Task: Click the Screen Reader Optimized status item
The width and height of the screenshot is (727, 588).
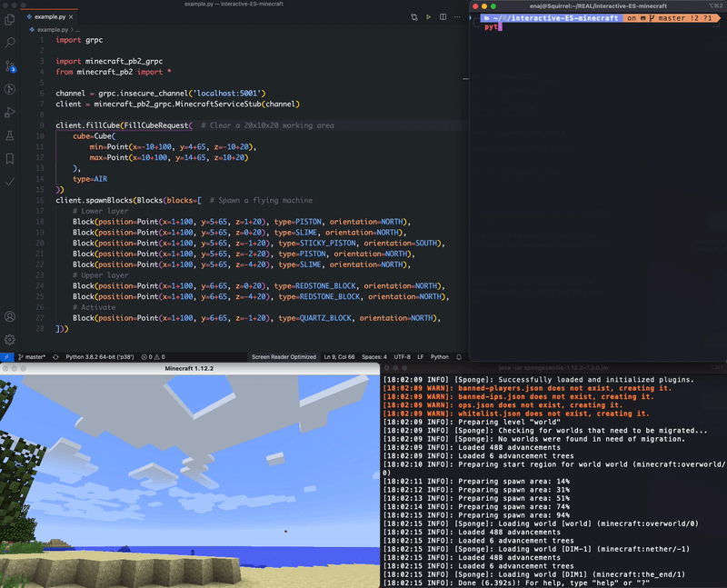Action: pyautogui.click(x=284, y=357)
